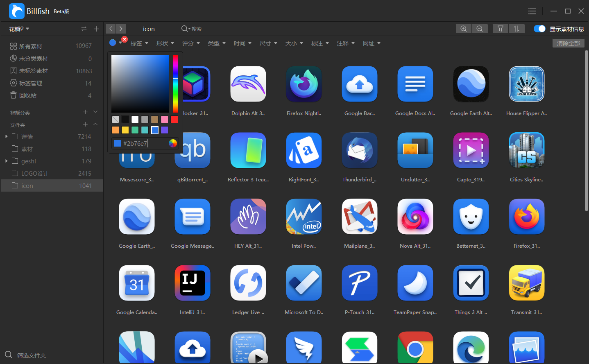Toggle the funnel filter button
Screen dimensions: 589x364
500,29
